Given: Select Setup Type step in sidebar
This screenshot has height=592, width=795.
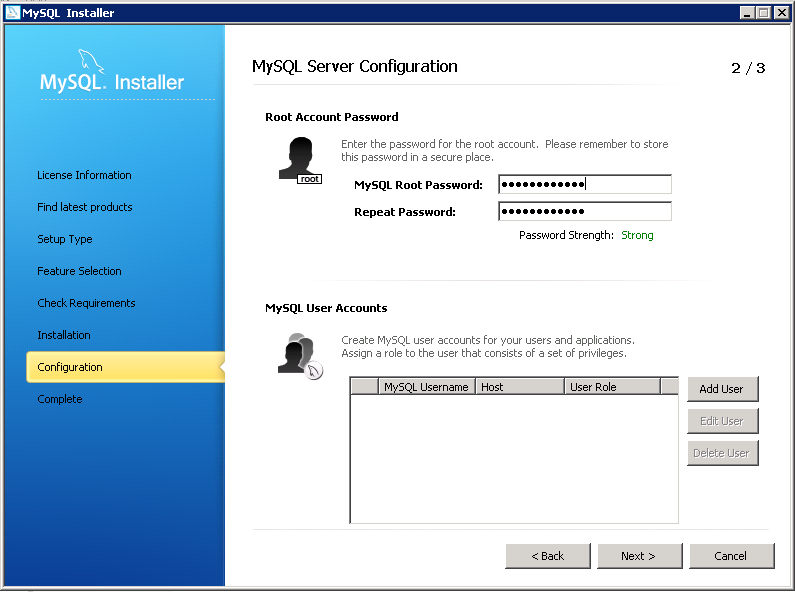Looking at the screenshot, I should pos(64,239).
